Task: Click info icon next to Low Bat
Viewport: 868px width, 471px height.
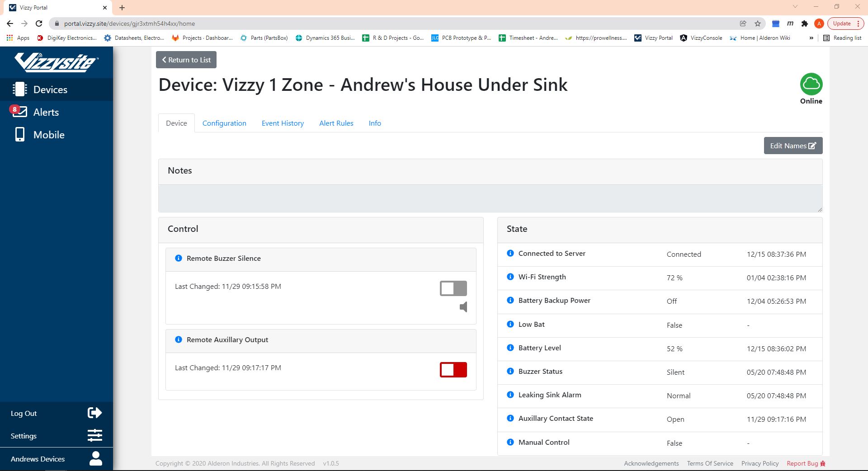Action: (510, 324)
